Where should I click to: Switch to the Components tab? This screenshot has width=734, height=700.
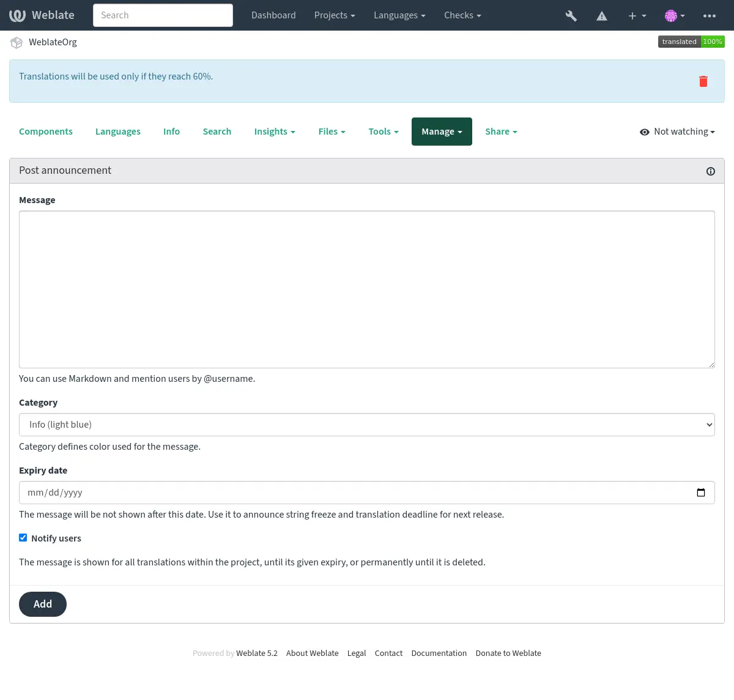point(46,132)
